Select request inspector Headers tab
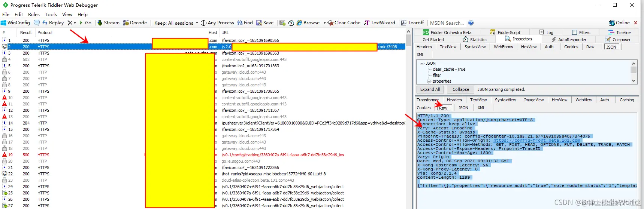The height and width of the screenshot is (209, 644). (424, 47)
